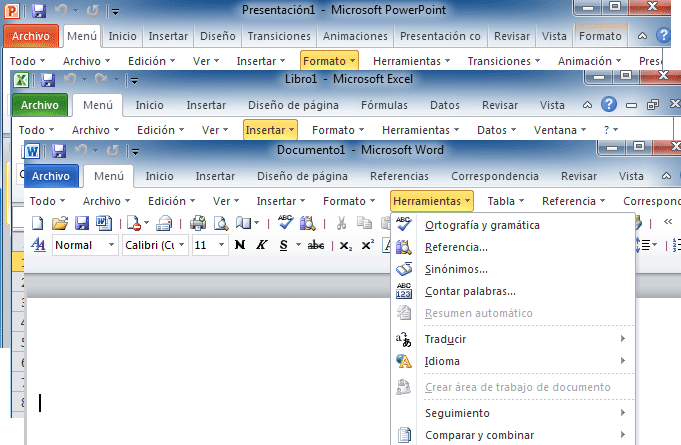Underline text with the S button
The image size is (681, 445).
(284, 245)
